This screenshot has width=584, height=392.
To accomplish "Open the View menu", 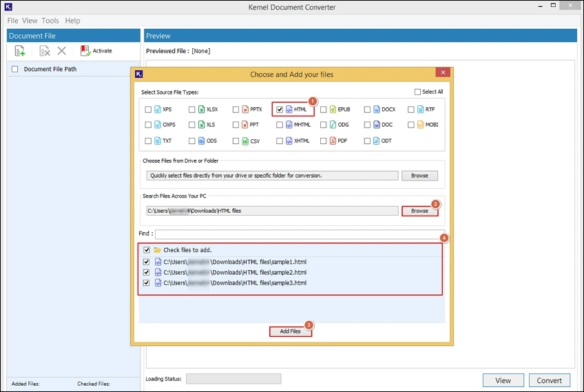I will point(30,21).
